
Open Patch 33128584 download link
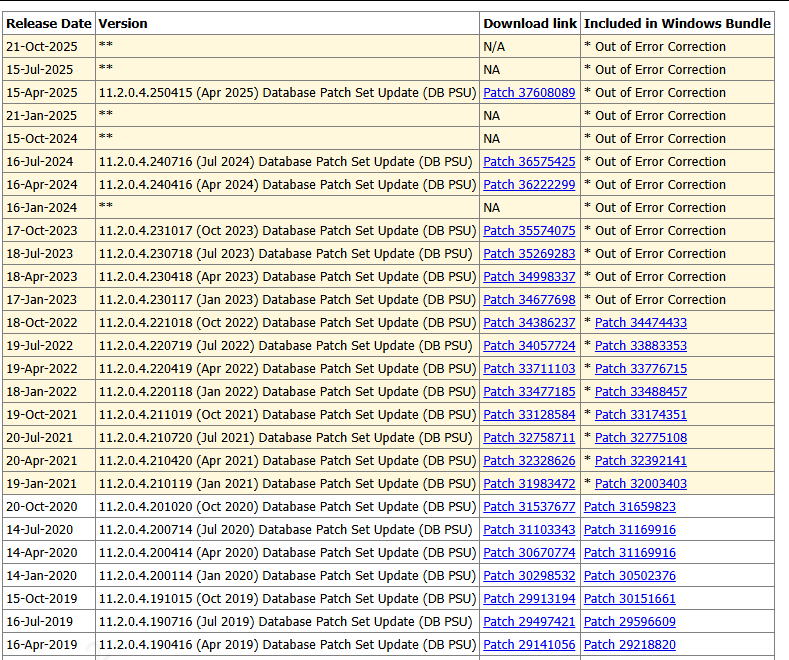(x=529, y=415)
